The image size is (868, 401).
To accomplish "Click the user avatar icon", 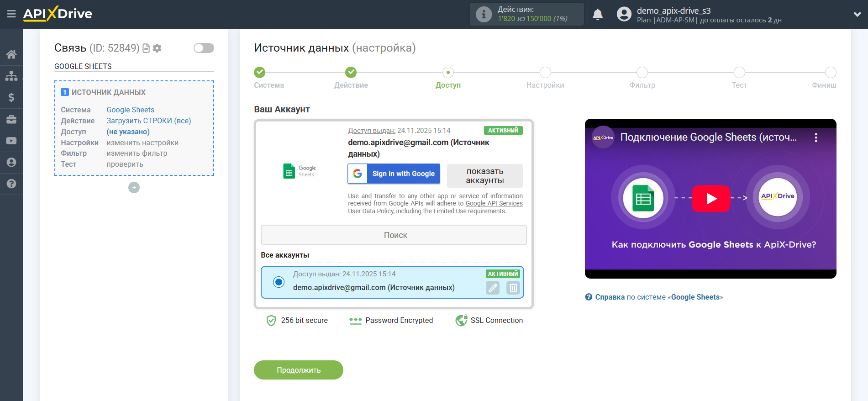I will click(x=624, y=14).
